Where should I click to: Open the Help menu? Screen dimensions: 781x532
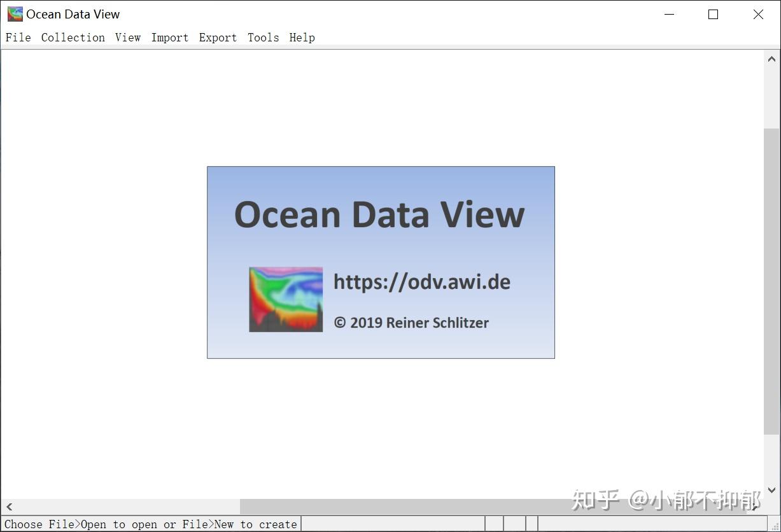click(302, 38)
